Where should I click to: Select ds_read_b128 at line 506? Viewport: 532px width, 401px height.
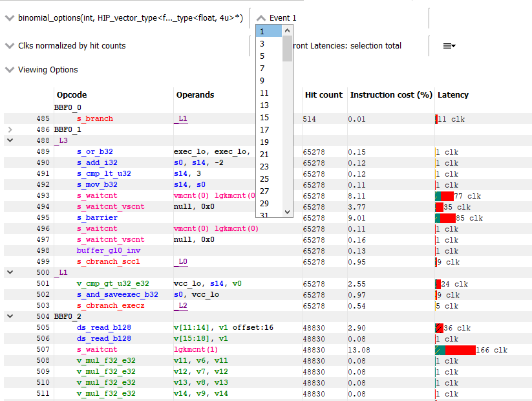pyautogui.click(x=104, y=338)
